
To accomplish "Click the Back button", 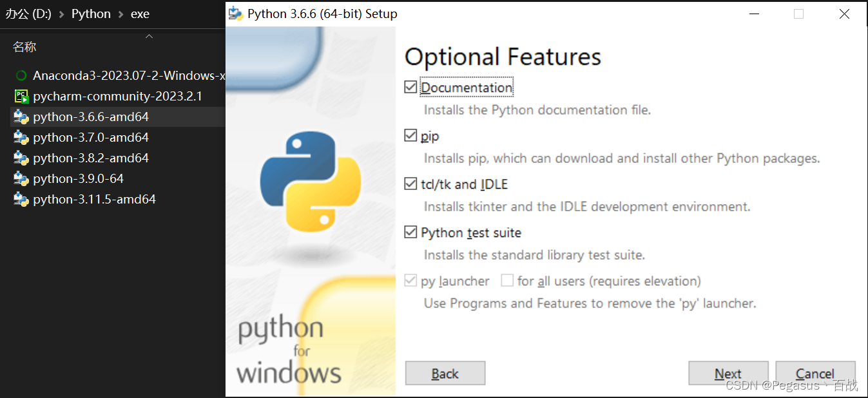I will [445, 374].
